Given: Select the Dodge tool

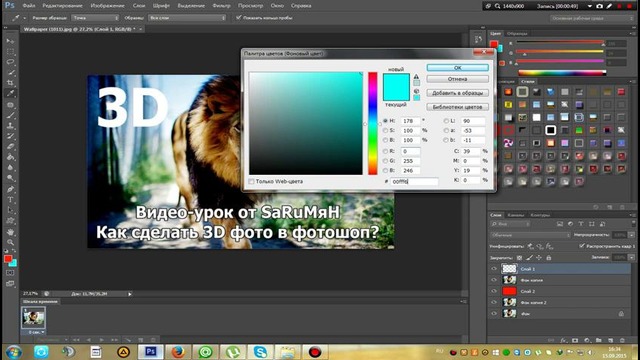Looking at the screenshot, I should tap(10, 178).
